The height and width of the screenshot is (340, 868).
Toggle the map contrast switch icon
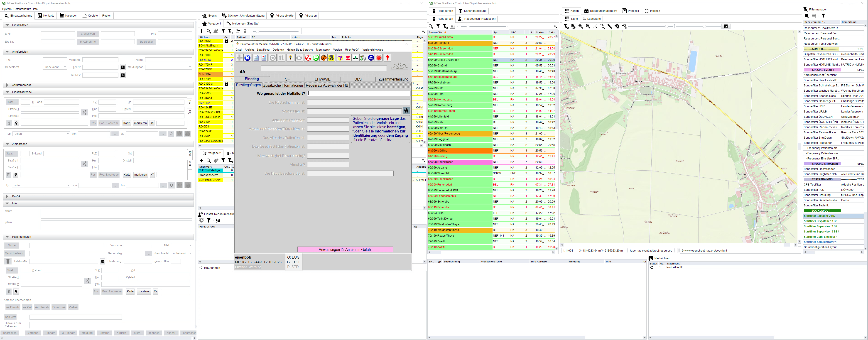click(726, 26)
